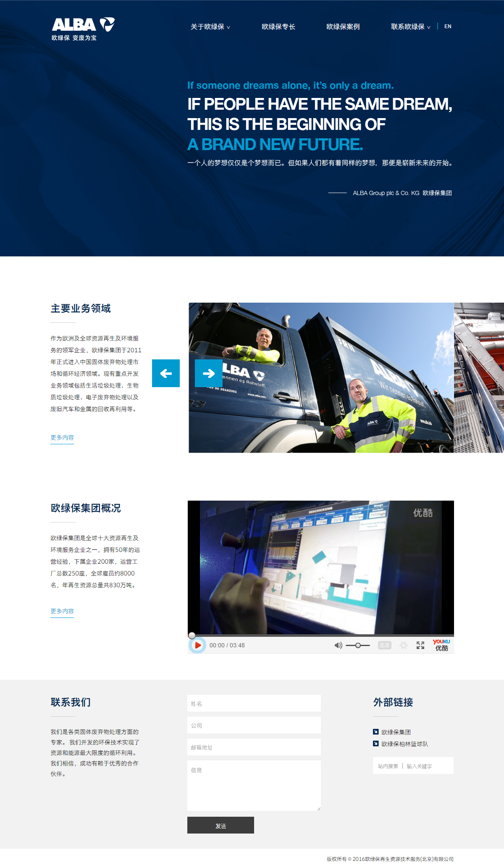
Task: Open the 欧绿保柏林篮球队 external link
Action: click(404, 744)
